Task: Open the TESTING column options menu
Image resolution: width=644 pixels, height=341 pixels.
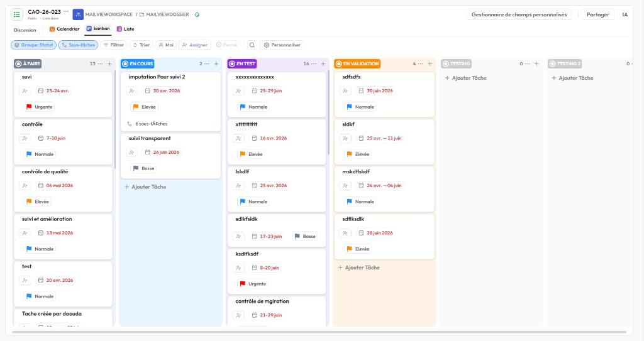Action: 528,63
